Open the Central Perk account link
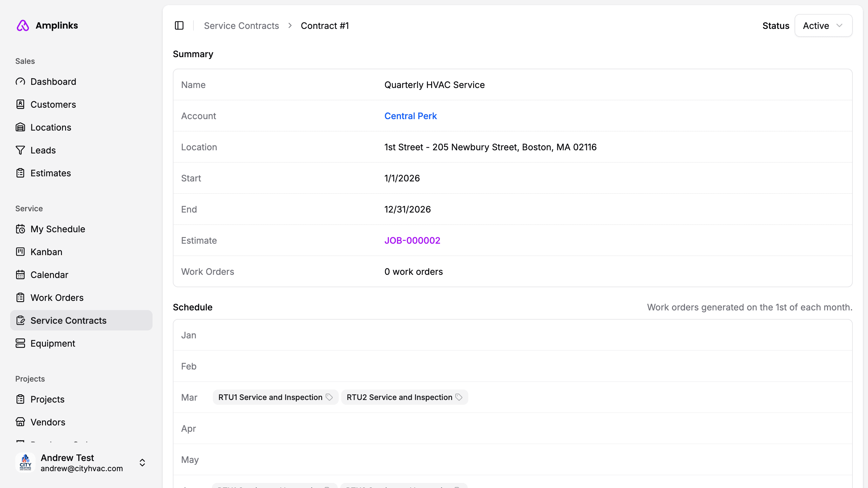The image size is (868, 488). [x=410, y=116]
